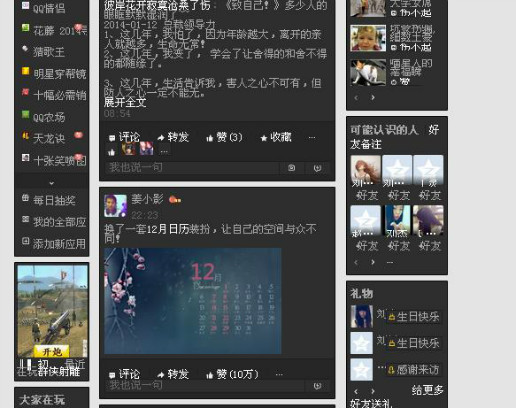Viewport: 516px width, 408px height.
Task: Open first gift sender's avatar
Action: click(x=362, y=317)
